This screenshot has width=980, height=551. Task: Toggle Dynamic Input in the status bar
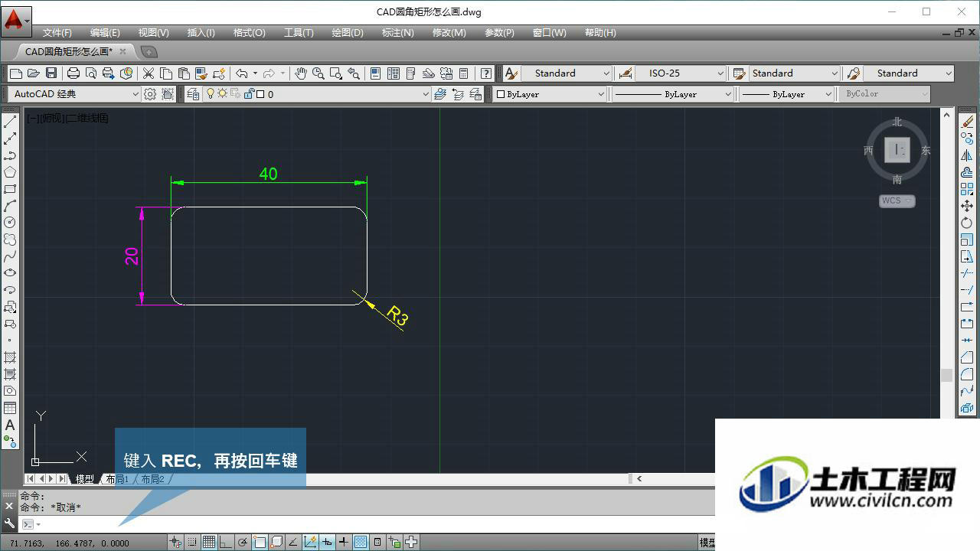[327, 542]
